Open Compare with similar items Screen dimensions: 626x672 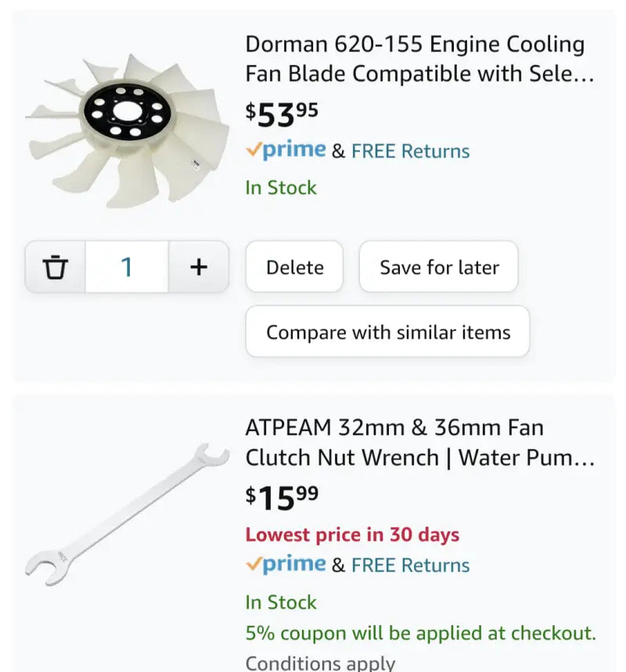(x=387, y=332)
